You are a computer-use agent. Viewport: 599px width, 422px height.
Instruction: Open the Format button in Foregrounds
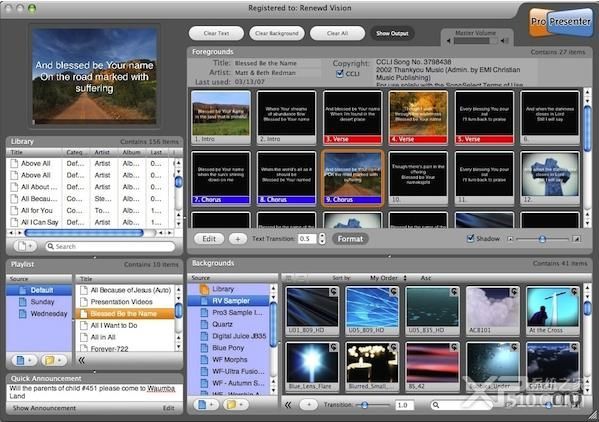point(350,239)
